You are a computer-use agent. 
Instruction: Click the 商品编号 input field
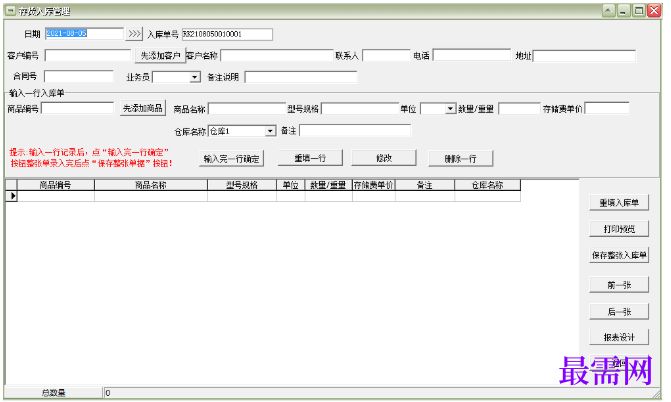coord(77,108)
